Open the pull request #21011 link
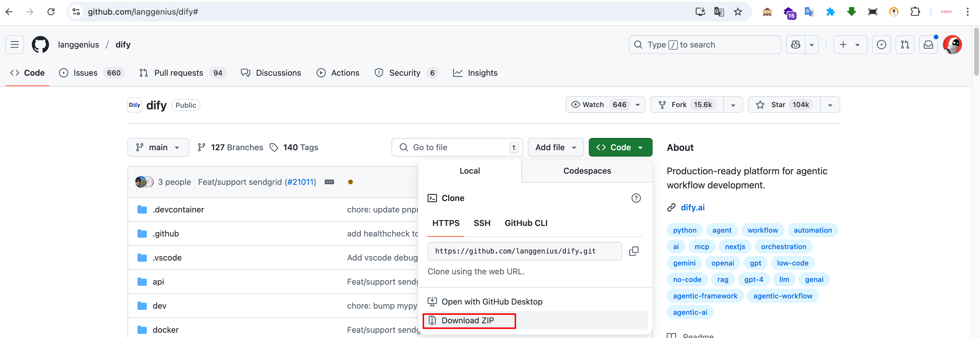 [300, 182]
